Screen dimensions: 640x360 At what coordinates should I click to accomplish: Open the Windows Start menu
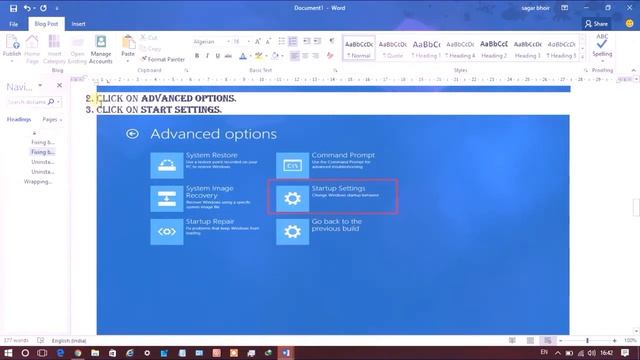pos(8,353)
